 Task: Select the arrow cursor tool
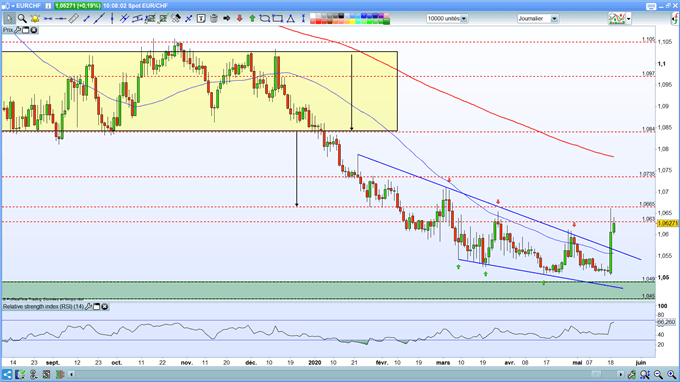pyautogui.click(x=9, y=19)
